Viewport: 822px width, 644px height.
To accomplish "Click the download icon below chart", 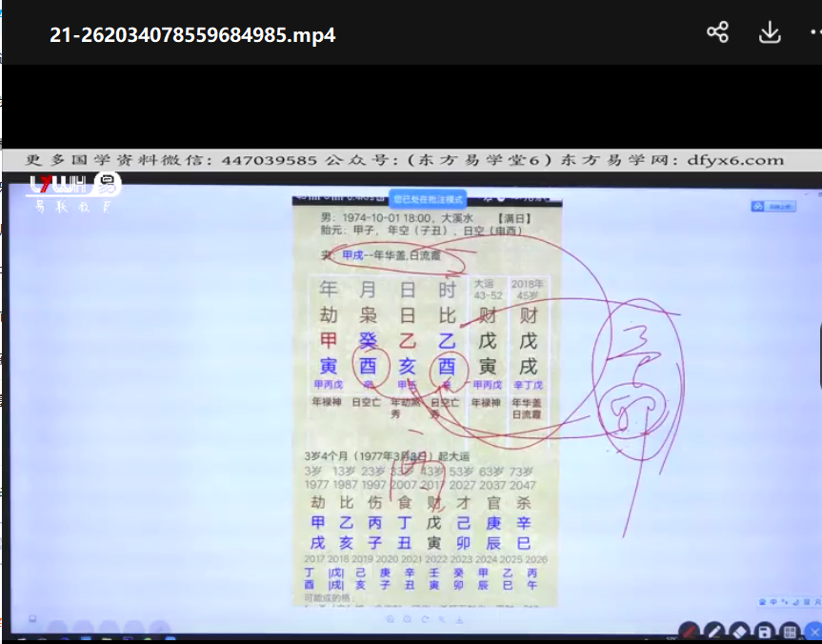I will (x=460, y=618).
